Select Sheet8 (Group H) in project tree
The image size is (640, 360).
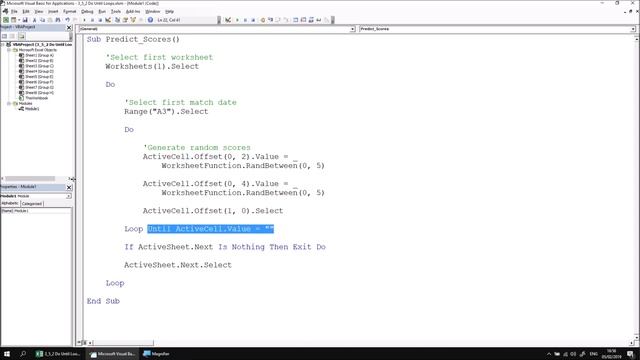(39, 93)
